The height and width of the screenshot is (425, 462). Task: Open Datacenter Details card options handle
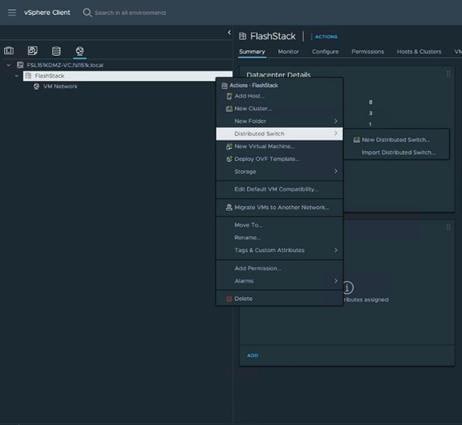448,74
